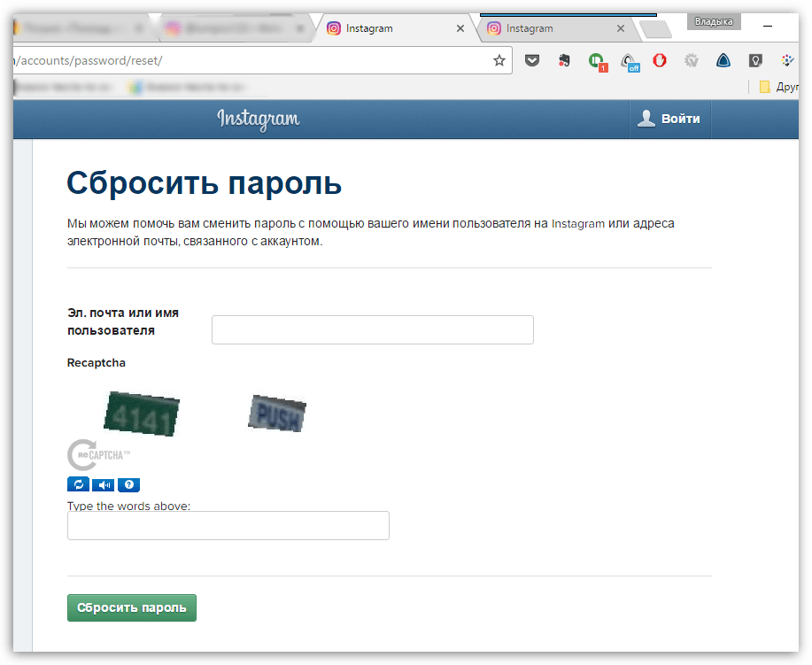Click the dark blue triangular extension icon

point(723,60)
